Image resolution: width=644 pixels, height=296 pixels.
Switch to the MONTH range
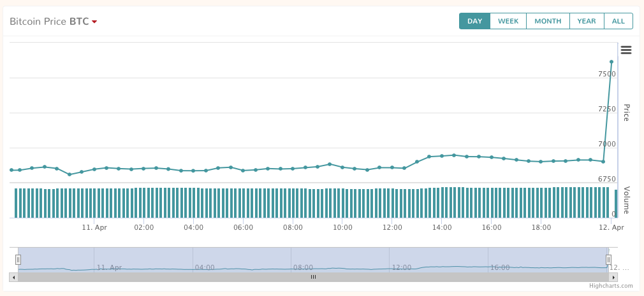[548, 21]
